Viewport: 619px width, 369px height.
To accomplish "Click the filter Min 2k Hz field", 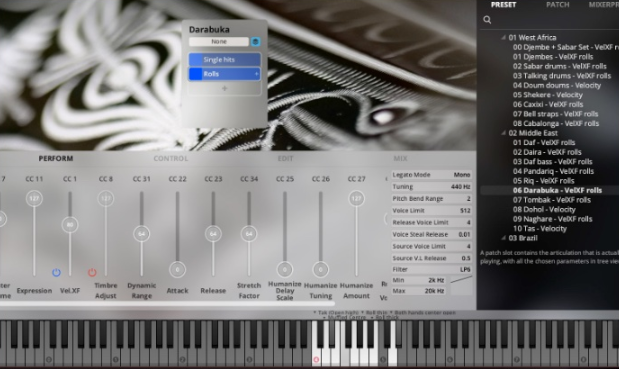I will 419,280.
